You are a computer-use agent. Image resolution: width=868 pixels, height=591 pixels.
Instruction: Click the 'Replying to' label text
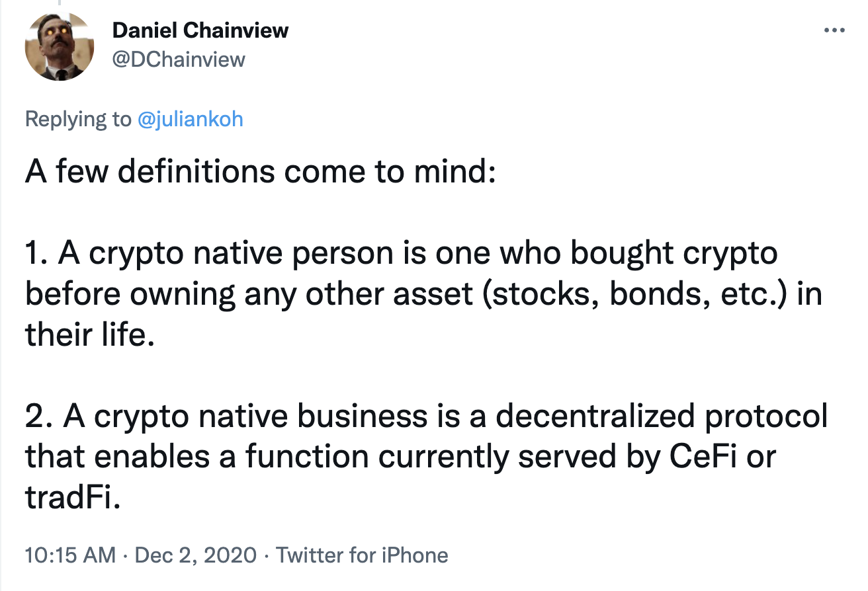tap(73, 119)
